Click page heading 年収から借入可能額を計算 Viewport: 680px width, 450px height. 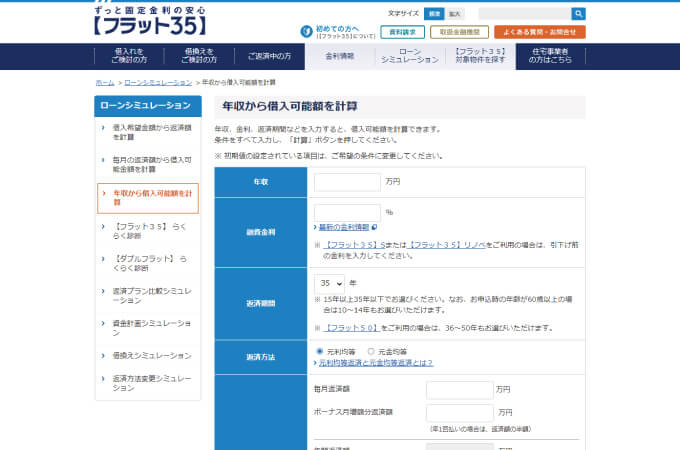point(290,106)
